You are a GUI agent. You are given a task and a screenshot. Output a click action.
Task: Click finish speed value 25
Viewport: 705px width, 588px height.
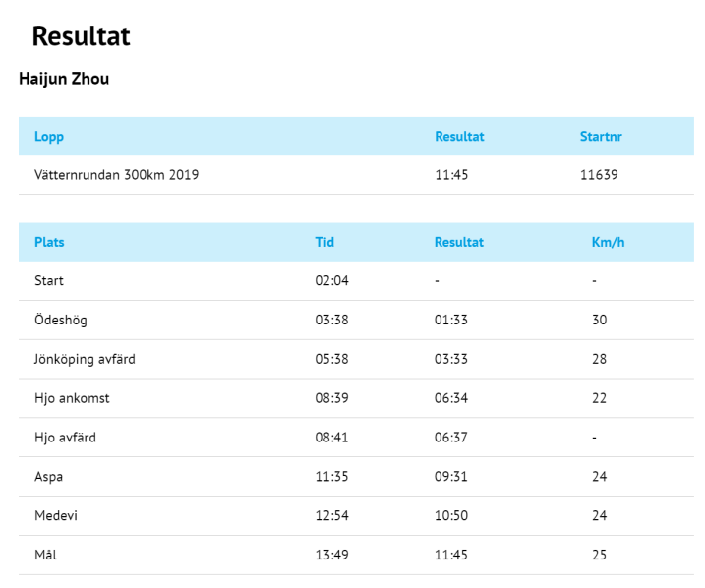[x=599, y=555]
